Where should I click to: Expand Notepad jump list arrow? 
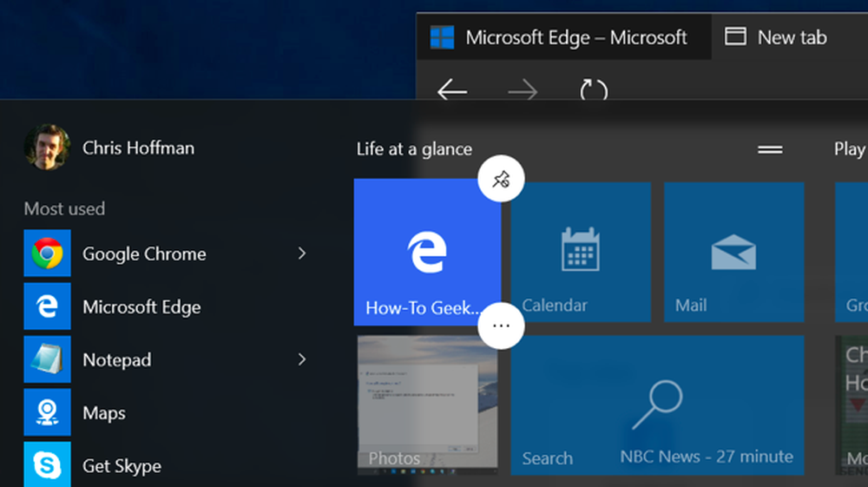point(302,359)
